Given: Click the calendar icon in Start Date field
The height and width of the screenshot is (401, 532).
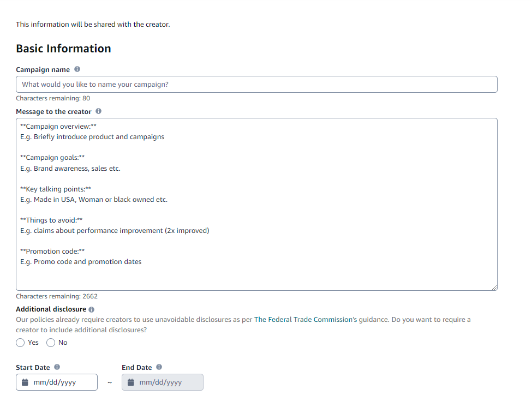Looking at the screenshot, I should [25, 382].
